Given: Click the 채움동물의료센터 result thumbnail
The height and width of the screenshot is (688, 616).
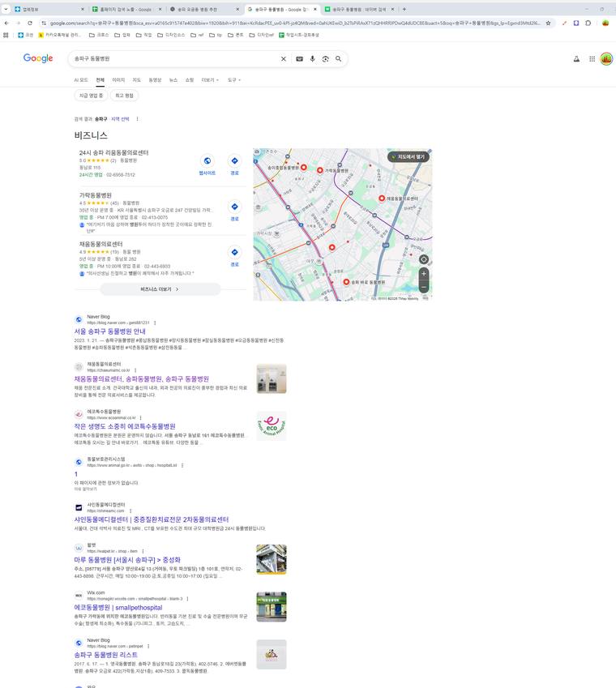Looking at the screenshot, I should [x=272, y=378].
